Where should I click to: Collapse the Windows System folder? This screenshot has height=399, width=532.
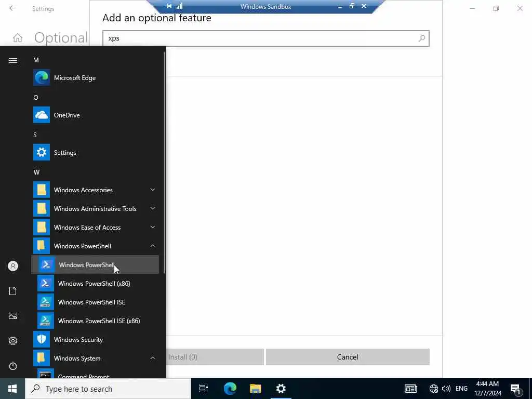[x=95, y=358]
